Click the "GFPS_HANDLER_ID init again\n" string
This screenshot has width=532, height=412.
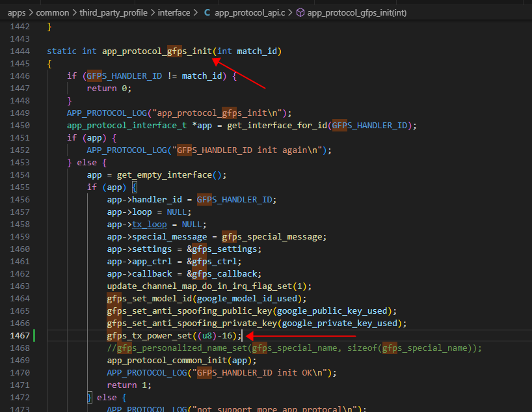(247, 150)
